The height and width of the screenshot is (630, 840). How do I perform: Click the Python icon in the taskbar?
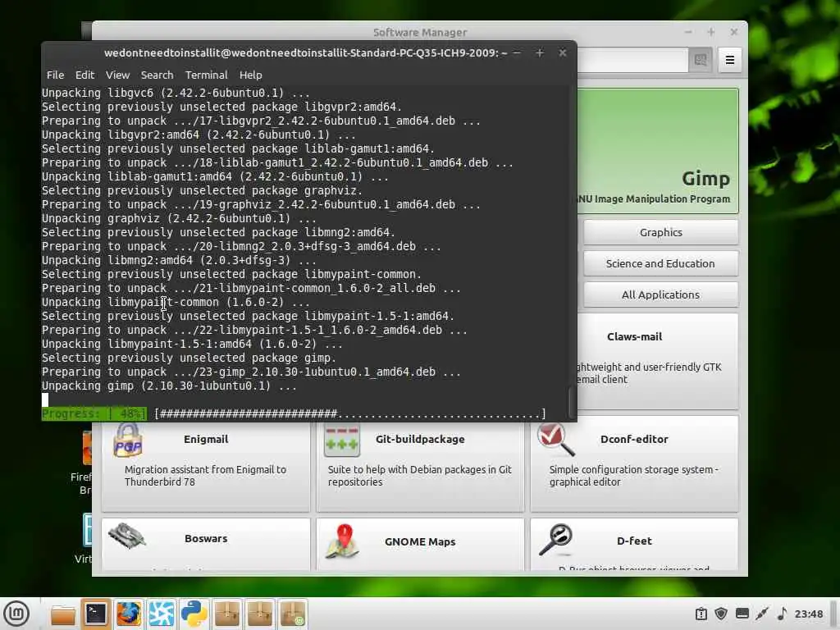(194, 614)
